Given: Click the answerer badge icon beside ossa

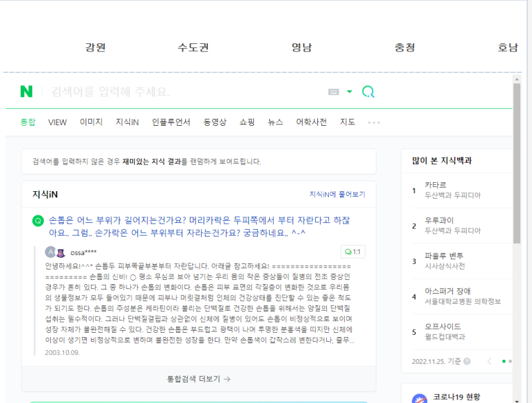Looking at the screenshot, I should pyautogui.click(x=61, y=253).
